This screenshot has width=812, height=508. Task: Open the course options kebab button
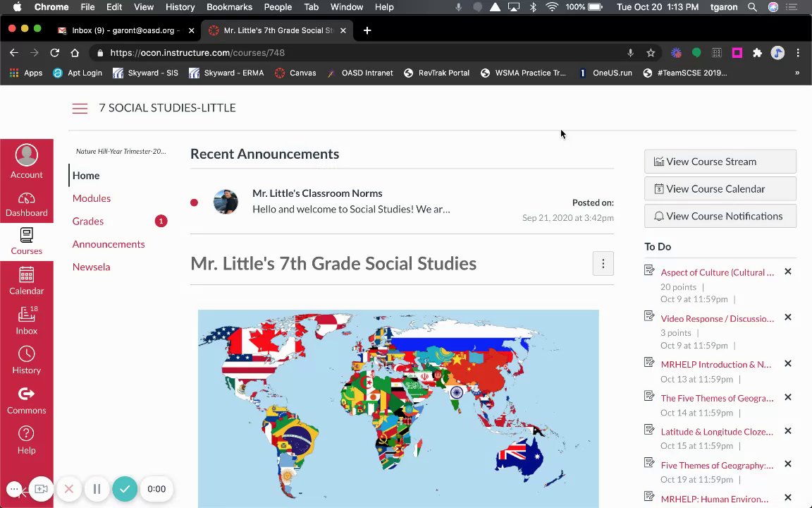[x=603, y=263]
